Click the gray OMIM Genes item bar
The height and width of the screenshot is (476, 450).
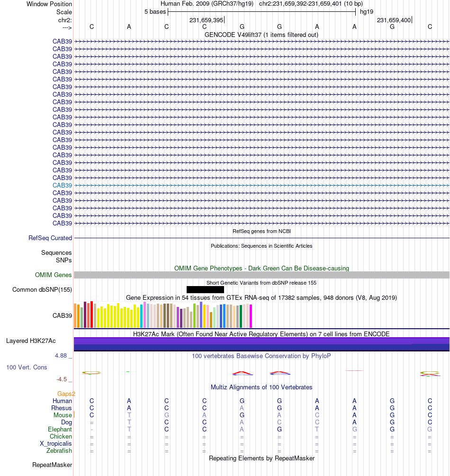[261, 275]
